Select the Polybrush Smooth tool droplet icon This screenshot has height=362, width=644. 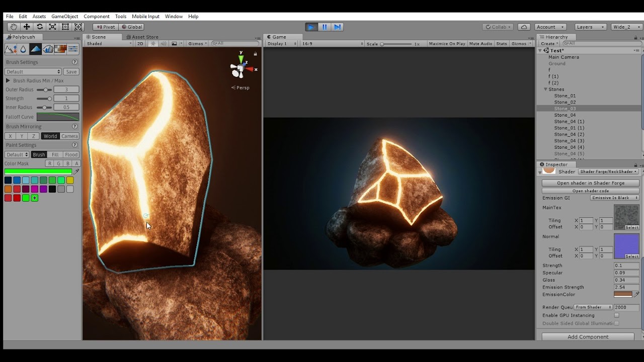(23, 49)
